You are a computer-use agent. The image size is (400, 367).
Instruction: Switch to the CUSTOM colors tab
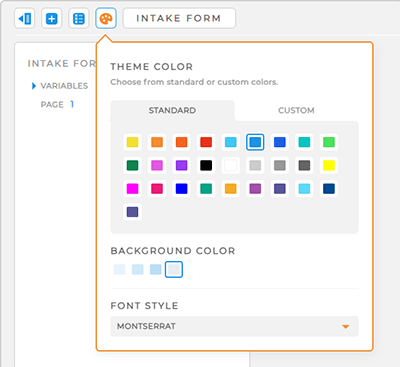(296, 110)
